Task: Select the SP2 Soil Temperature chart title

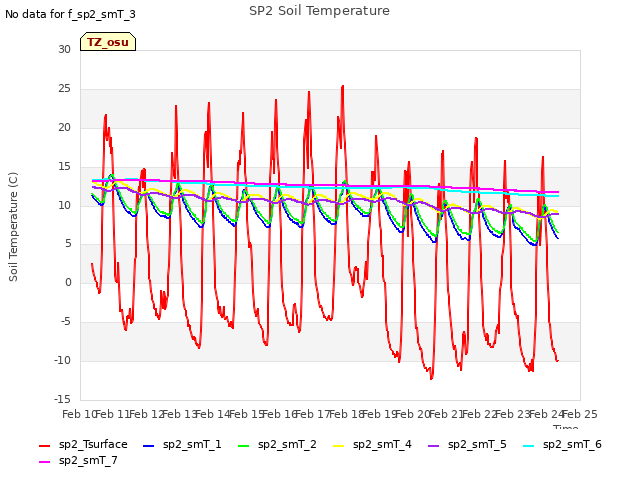Action: point(320,11)
